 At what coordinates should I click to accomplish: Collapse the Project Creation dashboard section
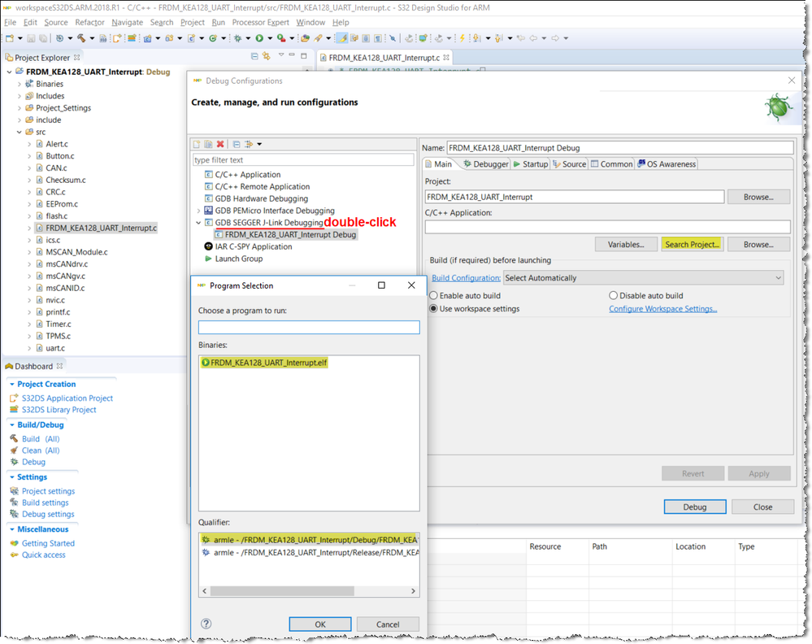pos(12,385)
